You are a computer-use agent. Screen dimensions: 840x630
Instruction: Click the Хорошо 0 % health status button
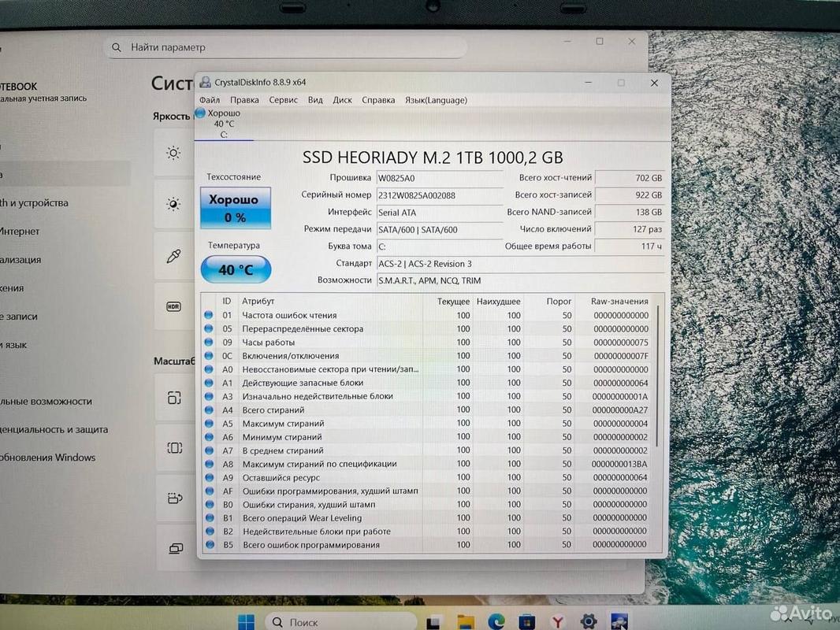[x=235, y=208]
